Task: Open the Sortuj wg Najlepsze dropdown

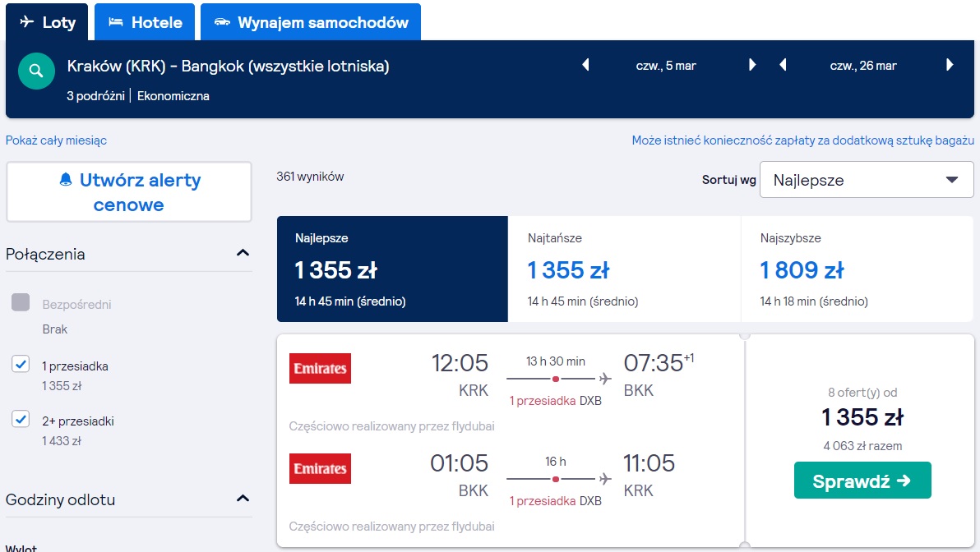Action: coord(867,180)
